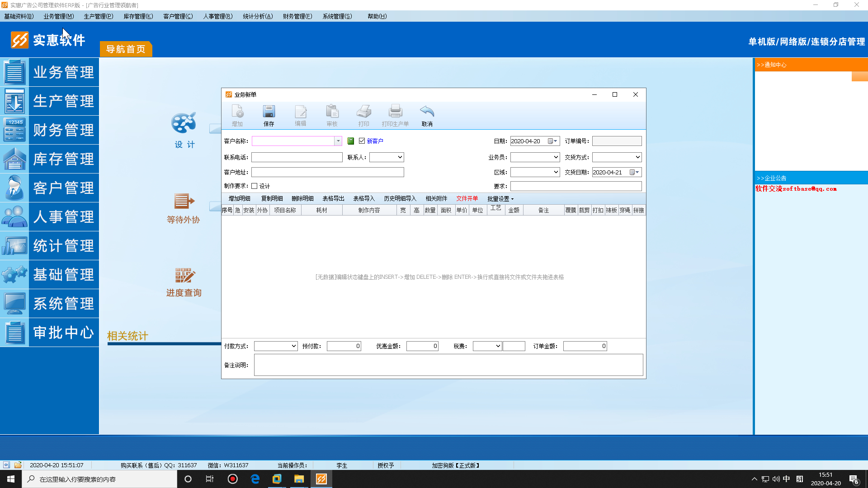
Task: Expand the 客户名称 dropdown arrow
Action: 338,141
